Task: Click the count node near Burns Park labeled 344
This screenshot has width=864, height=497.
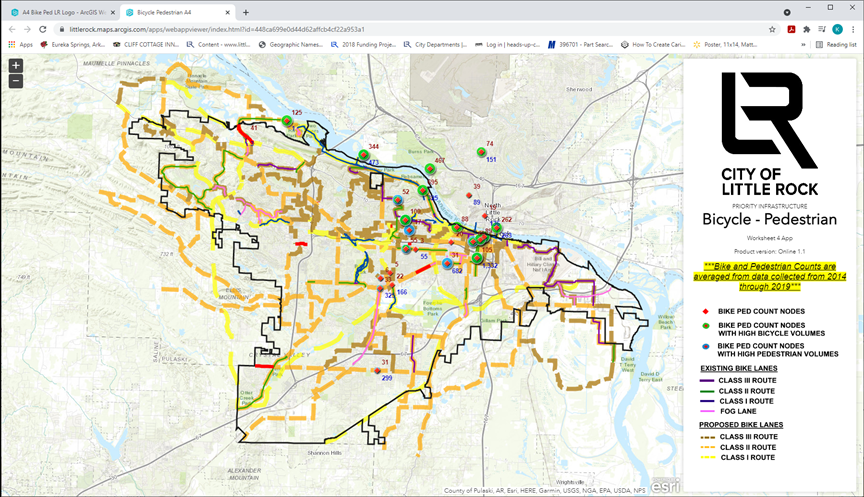Action: tap(363, 155)
